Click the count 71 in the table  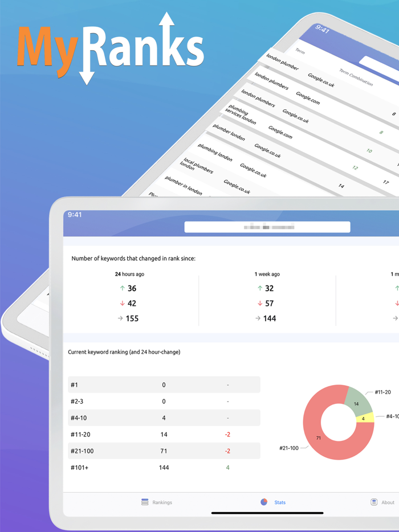click(x=164, y=451)
